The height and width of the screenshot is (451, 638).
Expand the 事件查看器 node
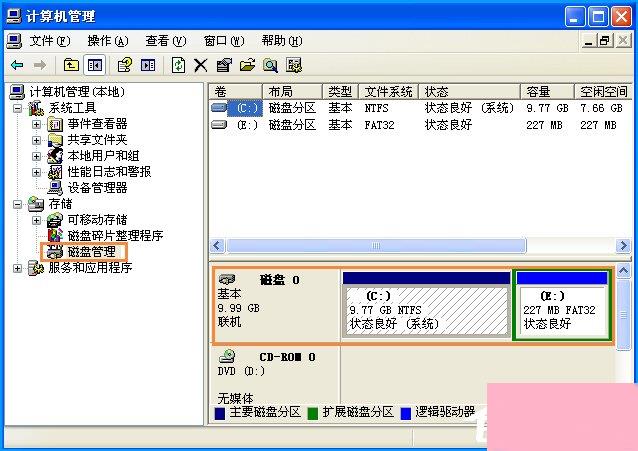point(36,124)
